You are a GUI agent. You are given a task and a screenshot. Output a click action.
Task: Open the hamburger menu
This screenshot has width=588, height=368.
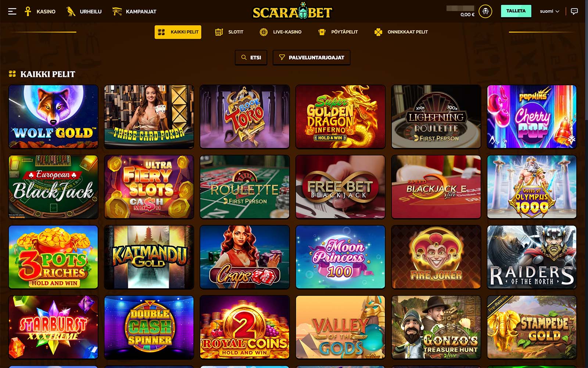pyautogui.click(x=12, y=11)
